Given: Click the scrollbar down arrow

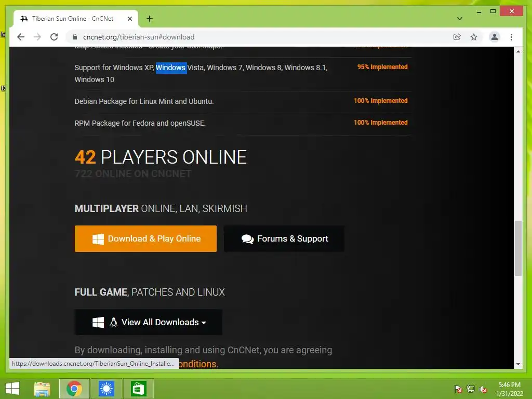Looking at the screenshot, I should 518,364.
